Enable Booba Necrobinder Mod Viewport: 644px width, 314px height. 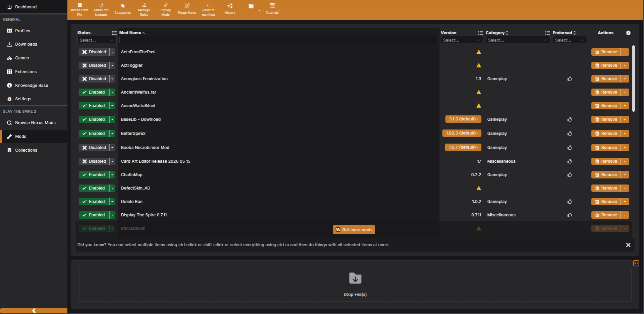[94, 148]
